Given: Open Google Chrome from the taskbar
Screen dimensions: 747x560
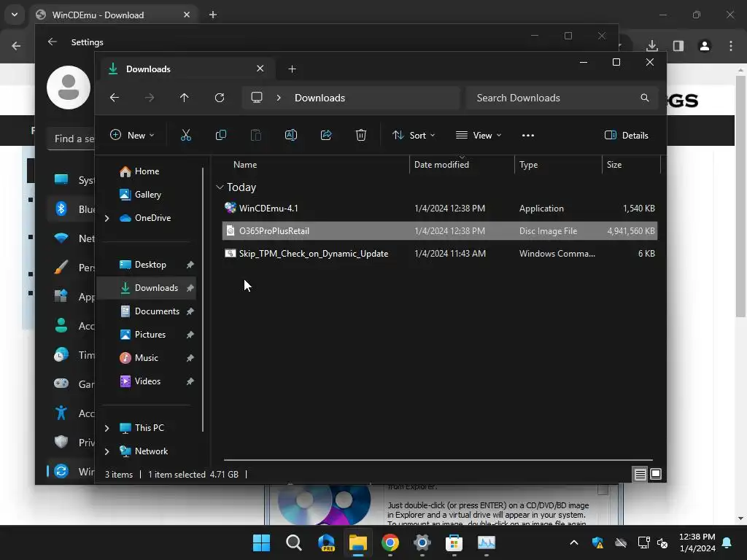Looking at the screenshot, I should tap(390, 542).
